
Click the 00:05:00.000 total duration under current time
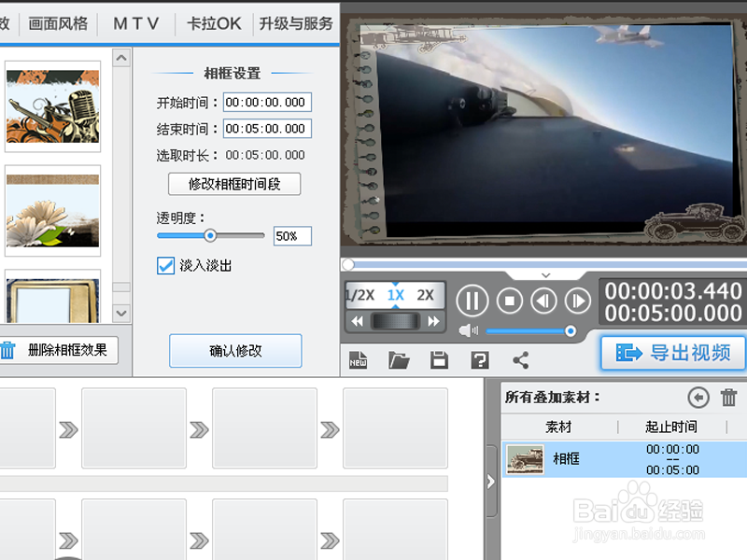tap(672, 314)
